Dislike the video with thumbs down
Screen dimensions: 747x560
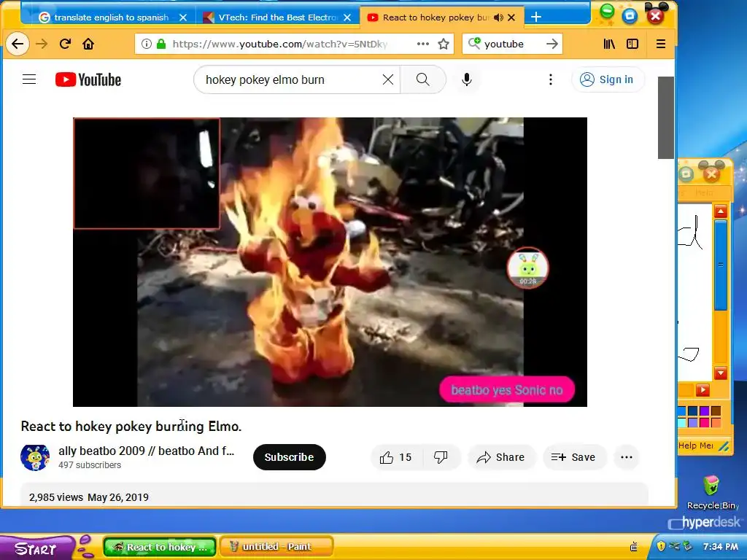coord(441,457)
